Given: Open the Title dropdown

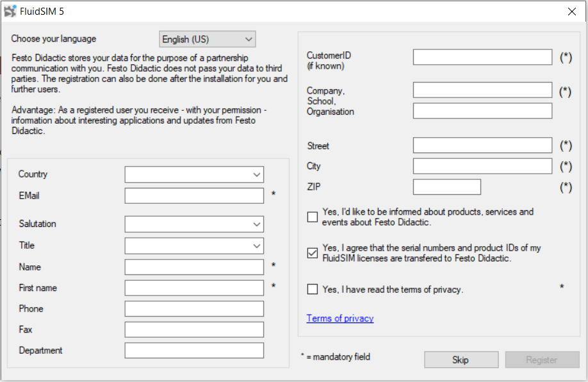Looking at the screenshot, I should [x=194, y=245].
